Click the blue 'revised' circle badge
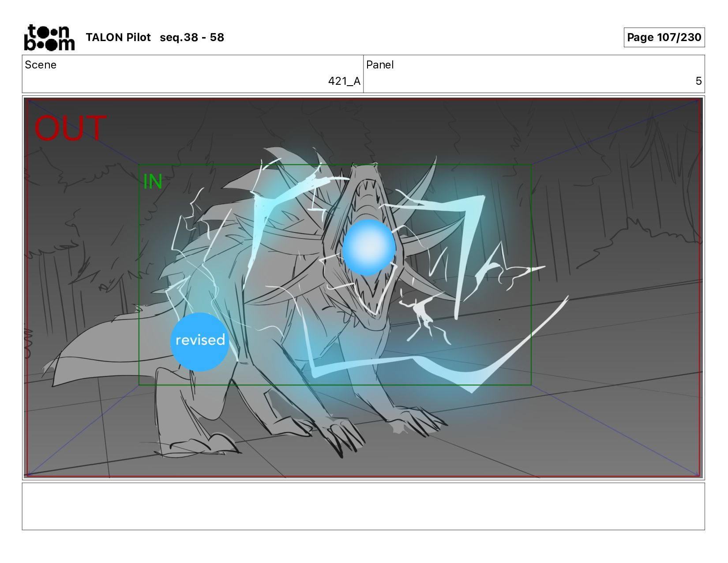 [x=200, y=342]
